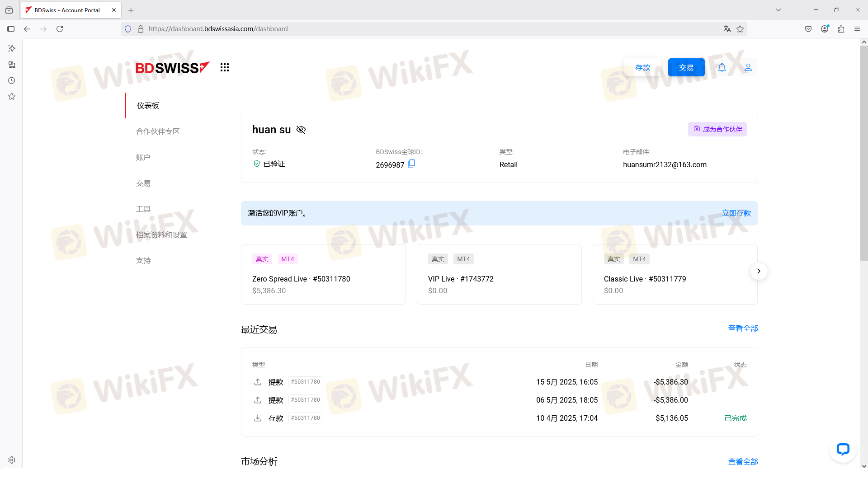Screen dimensions: 868x488
Task: Open 档案资料和设置 in the side menu
Action: click(161, 235)
